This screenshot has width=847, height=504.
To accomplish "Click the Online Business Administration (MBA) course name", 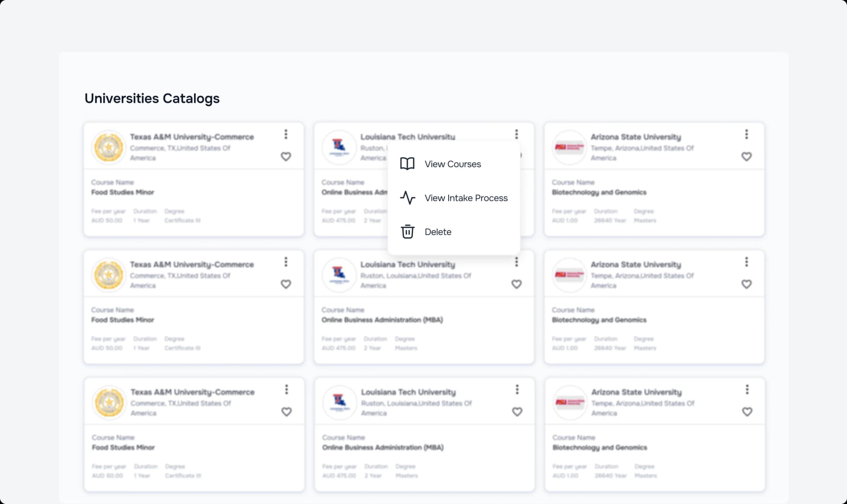I will pos(382,320).
